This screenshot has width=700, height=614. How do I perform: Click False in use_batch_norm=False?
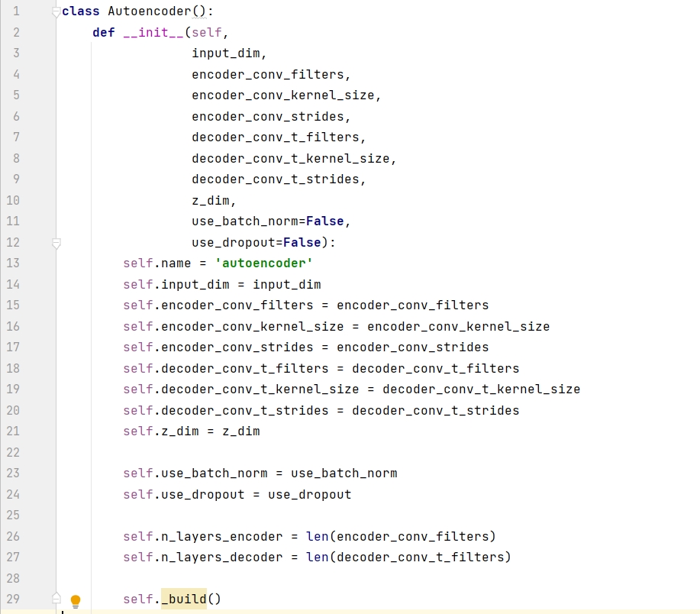[x=324, y=221]
